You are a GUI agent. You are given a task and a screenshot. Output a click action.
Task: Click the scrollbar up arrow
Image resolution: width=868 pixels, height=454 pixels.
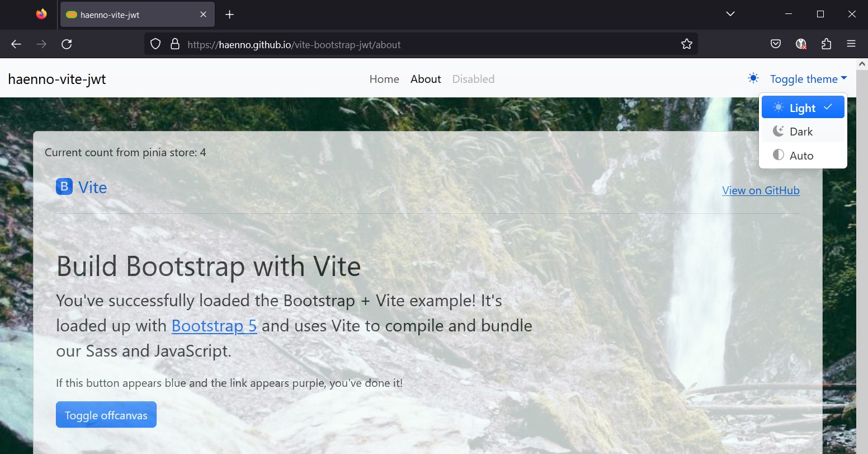[862, 64]
